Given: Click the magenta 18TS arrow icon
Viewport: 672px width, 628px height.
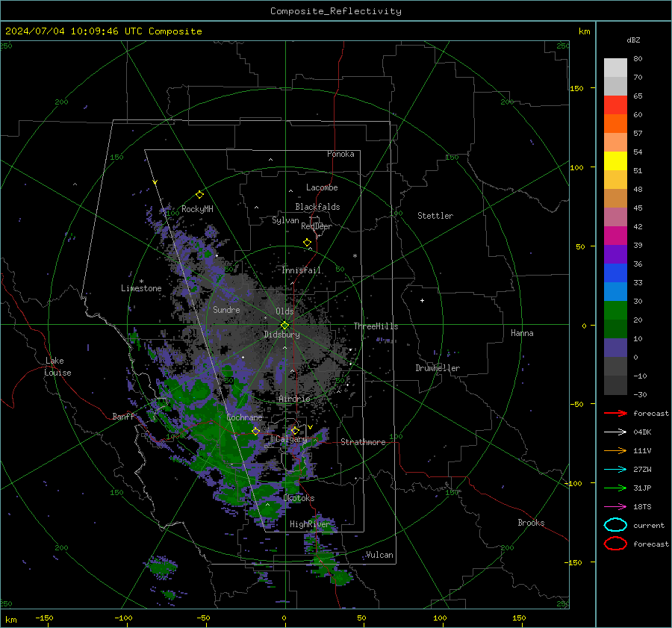Looking at the screenshot, I should [615, 507].
